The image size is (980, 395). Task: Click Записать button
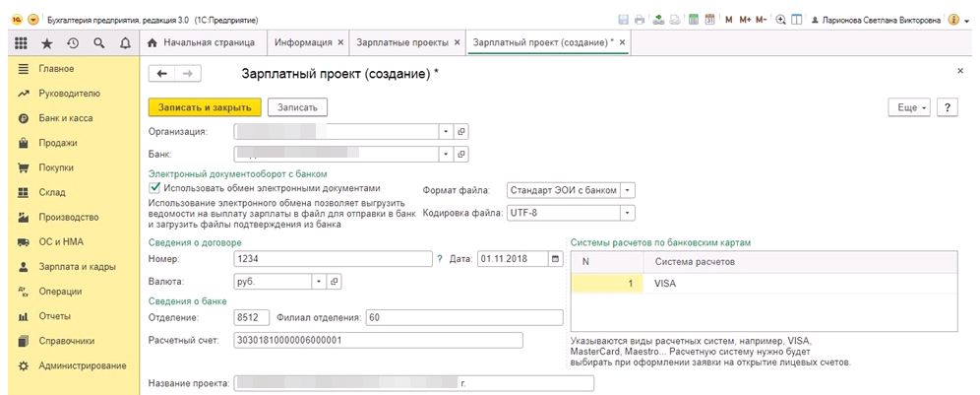(297, 107)
